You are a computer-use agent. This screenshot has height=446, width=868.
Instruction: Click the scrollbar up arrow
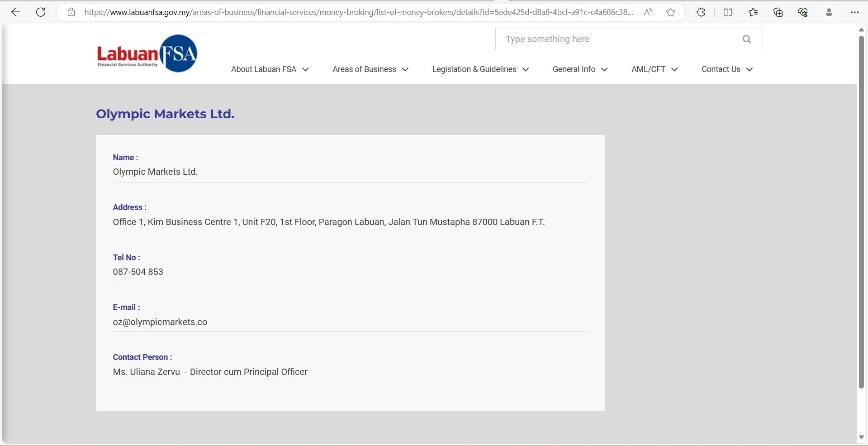[x=861, y=29]
